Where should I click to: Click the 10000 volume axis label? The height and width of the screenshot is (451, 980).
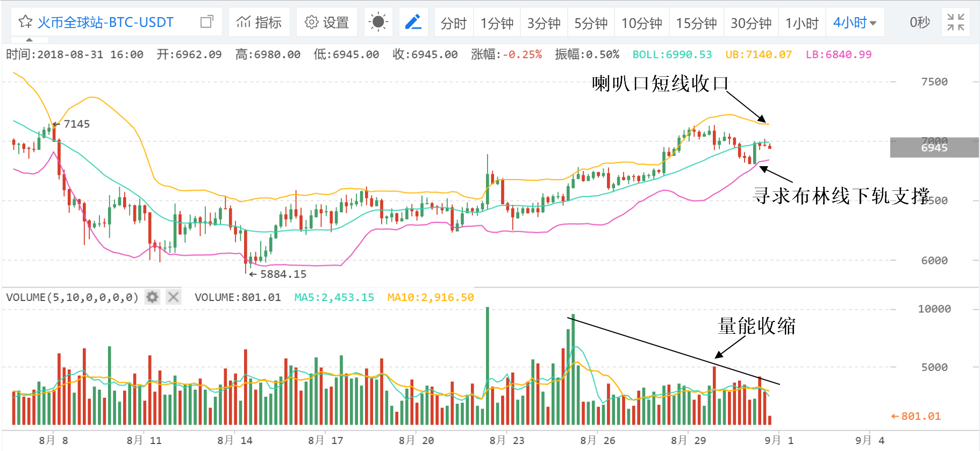[934, 309]
